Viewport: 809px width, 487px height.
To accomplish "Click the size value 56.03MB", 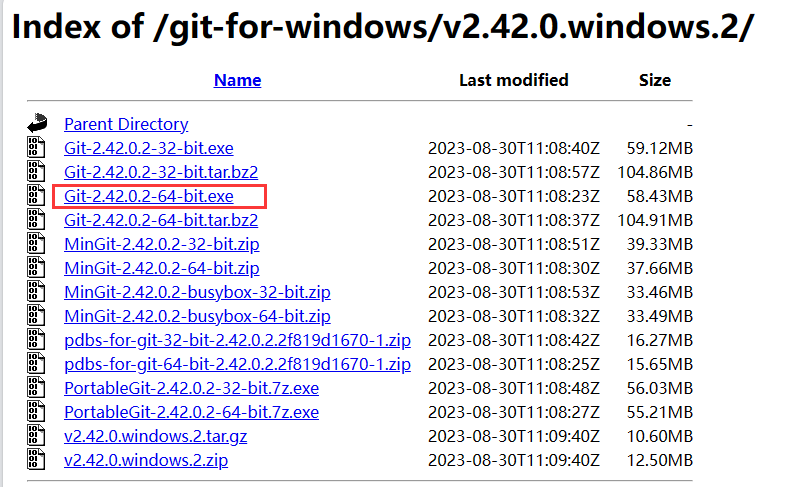I will (659, 388).
